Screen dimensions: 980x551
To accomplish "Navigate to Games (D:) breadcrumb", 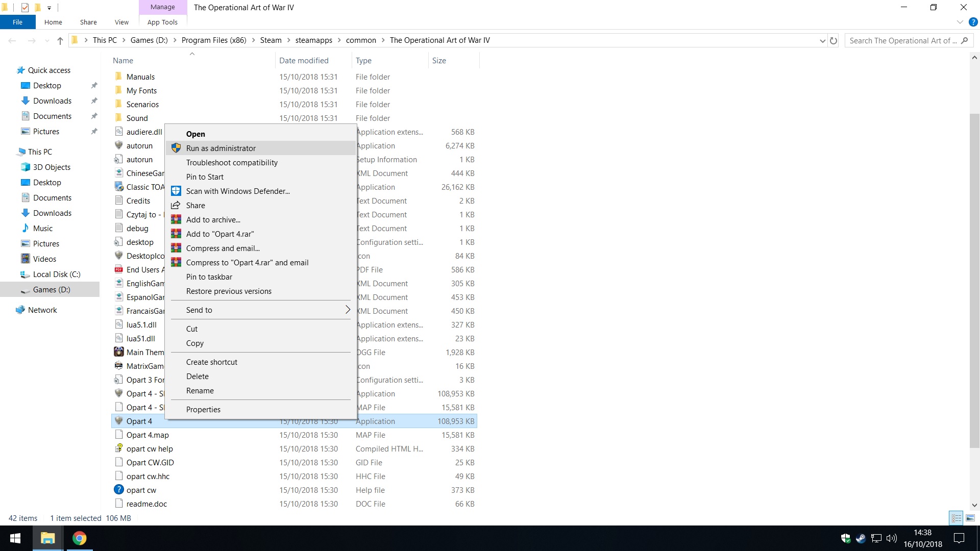I will tap(149, 40).
